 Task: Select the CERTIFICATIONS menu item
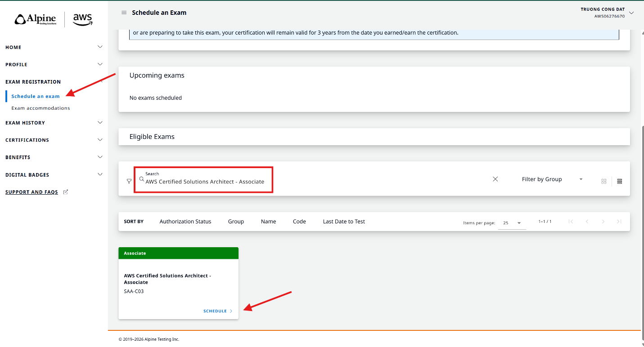tap(27, 140)
